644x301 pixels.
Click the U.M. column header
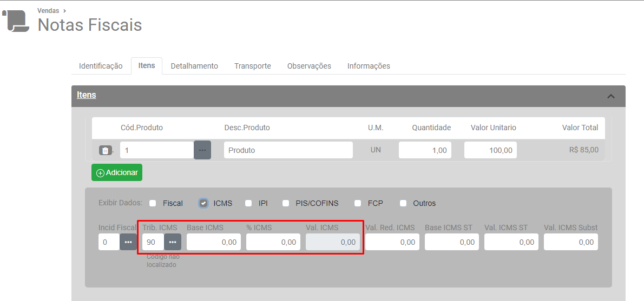(x=376, y=128)
